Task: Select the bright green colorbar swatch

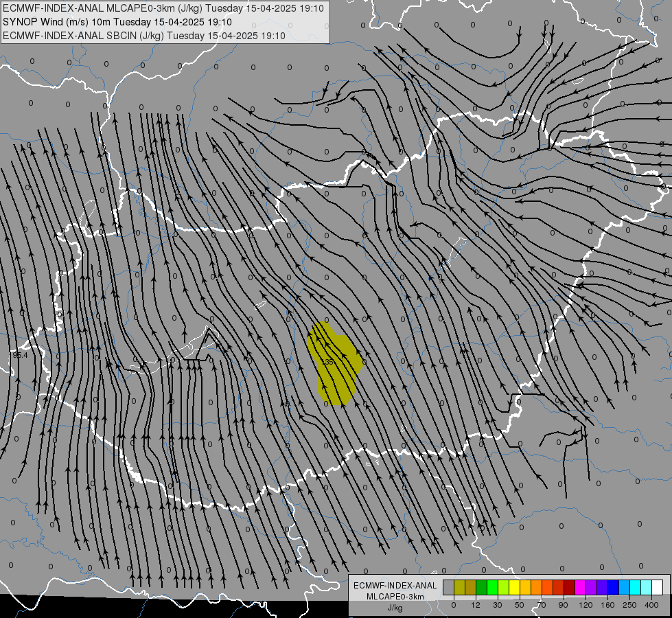Action: [x=493, y=587]
